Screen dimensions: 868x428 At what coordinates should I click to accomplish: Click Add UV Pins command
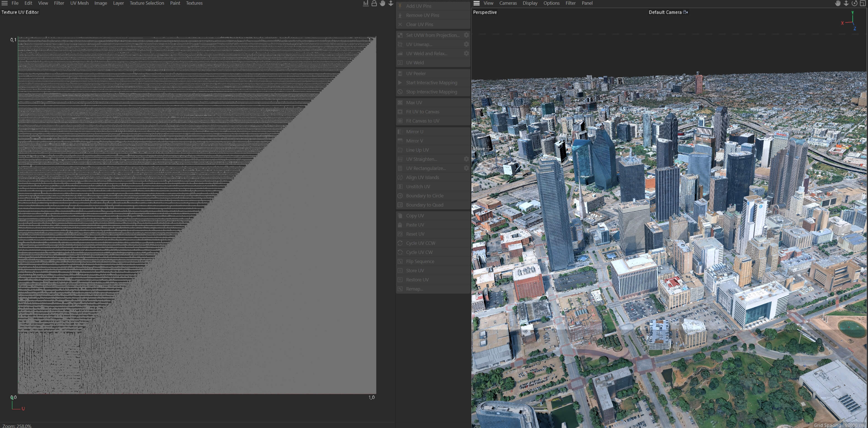tap(433, 6)
